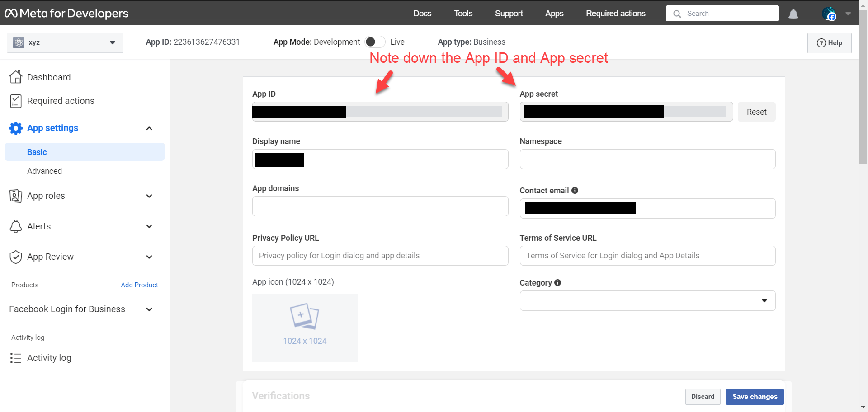Click the notifications bell icon
Screen dimensions: 868x412
[793, 14]
